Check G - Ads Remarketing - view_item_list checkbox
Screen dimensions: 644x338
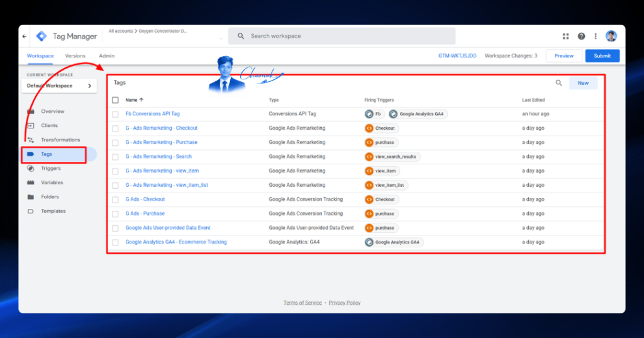point(116,186)
